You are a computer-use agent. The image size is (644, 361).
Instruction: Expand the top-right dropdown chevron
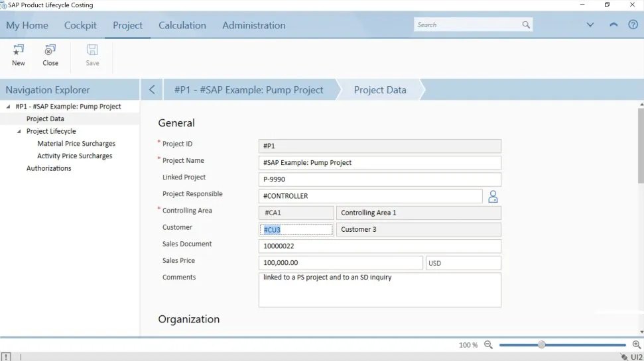coord(590,25)
